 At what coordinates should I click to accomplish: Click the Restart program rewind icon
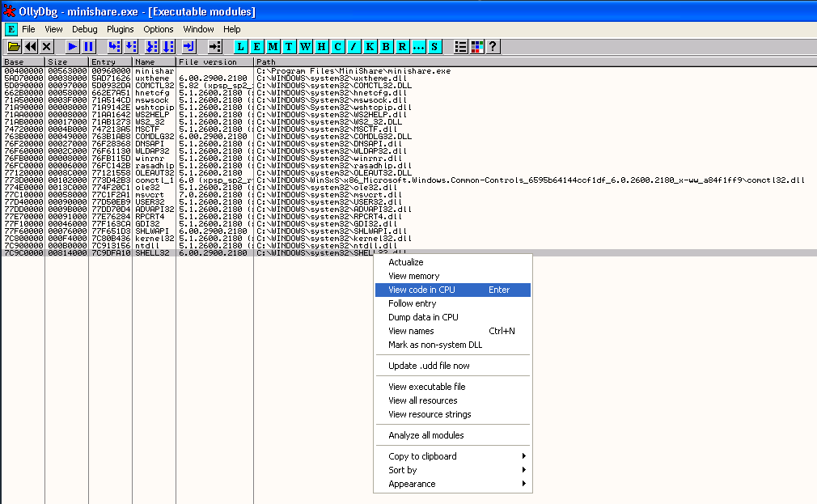pyautogui.click(x=31, y=47)
